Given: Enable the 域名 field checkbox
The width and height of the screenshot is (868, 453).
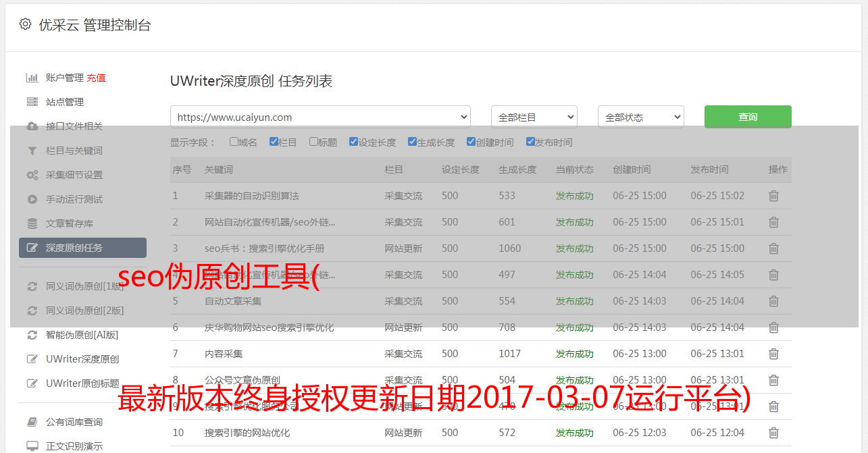Looking at the screenshot, I should 234,142.
